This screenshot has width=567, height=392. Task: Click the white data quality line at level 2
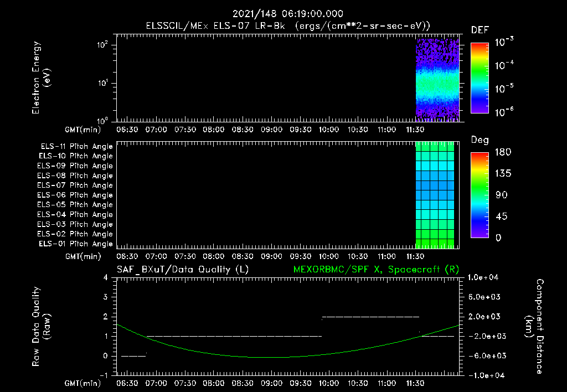(370, 317)
